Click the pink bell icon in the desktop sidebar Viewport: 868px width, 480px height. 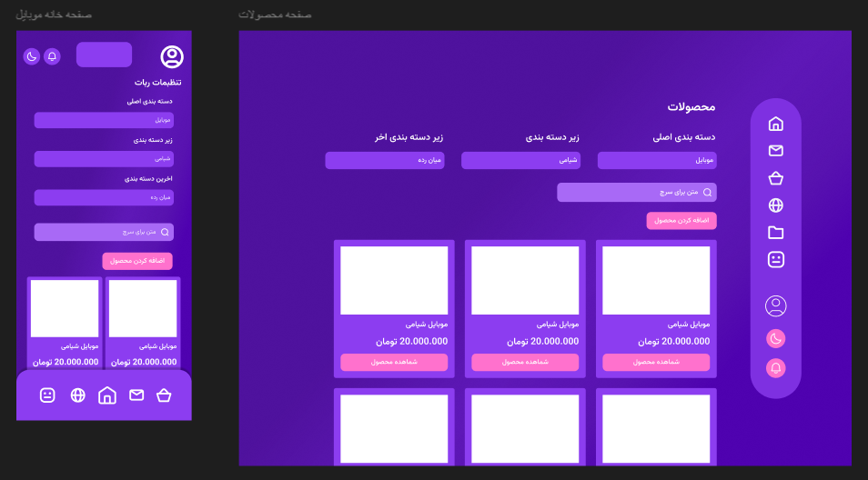(775, 368)
